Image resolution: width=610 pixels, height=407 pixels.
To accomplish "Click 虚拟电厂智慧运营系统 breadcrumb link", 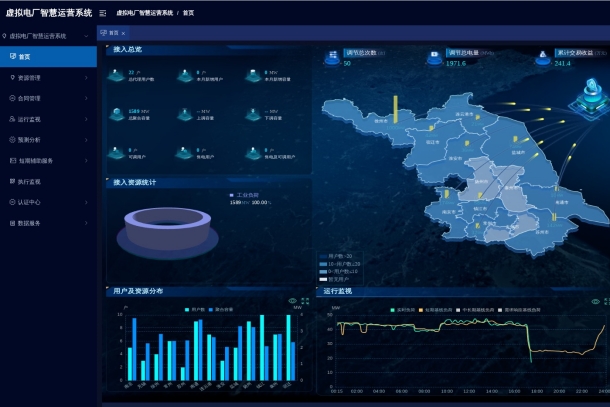I will [x=143, y=13].
